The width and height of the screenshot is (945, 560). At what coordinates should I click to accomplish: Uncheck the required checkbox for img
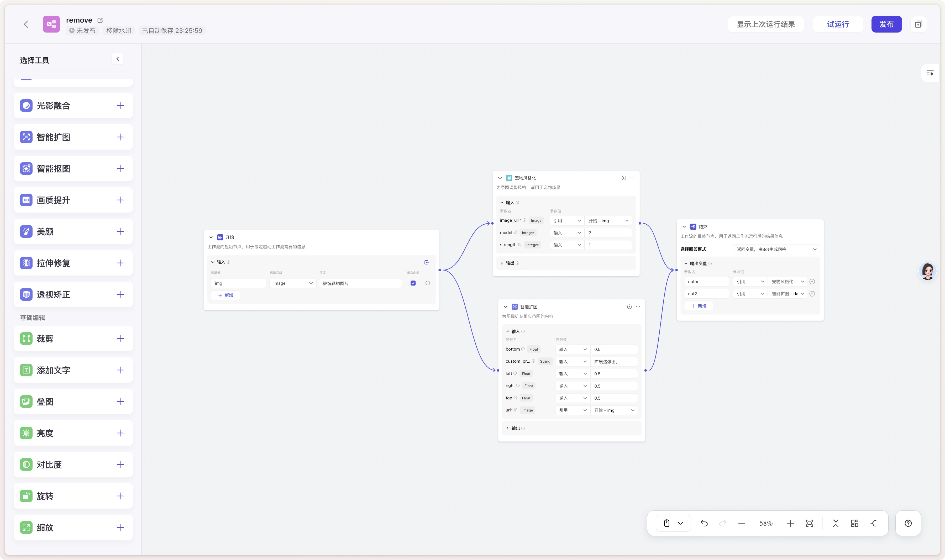tap(413, 283)
